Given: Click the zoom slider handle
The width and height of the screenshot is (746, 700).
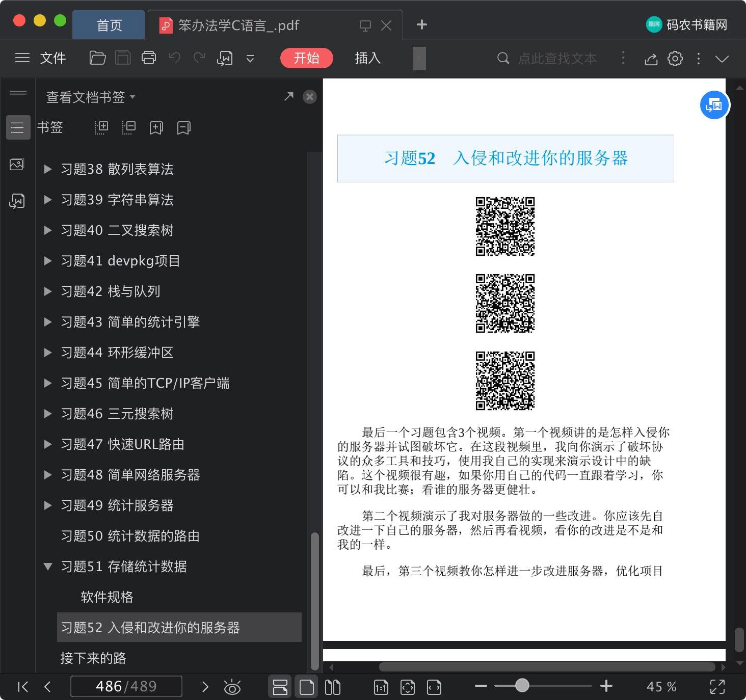Looking at the screenshot, I should (522, 686).
